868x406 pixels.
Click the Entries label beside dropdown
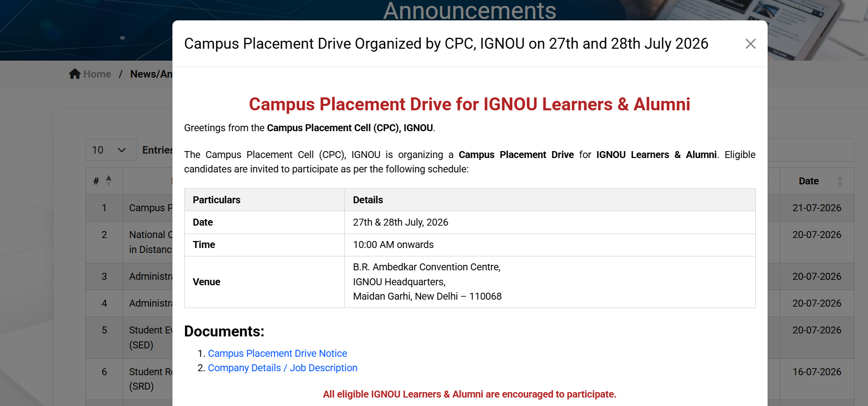coord(158,150)
